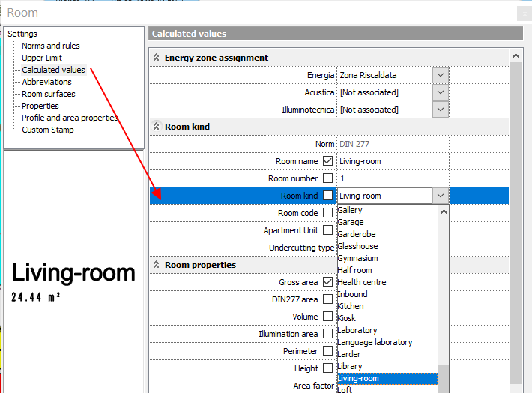This screenshot has height=393, width=532.
Task: Open the Energia zone dropdown
Action: coord(441,75)
